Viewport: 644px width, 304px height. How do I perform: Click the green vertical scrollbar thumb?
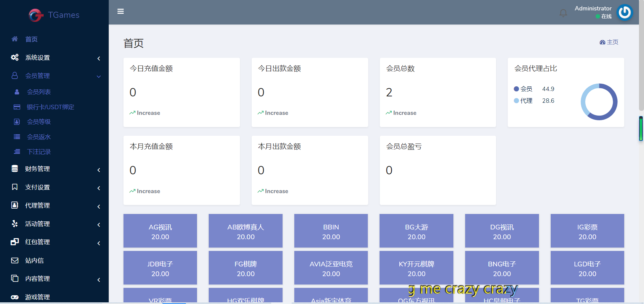pyautogui.click(x=641, y=128)
